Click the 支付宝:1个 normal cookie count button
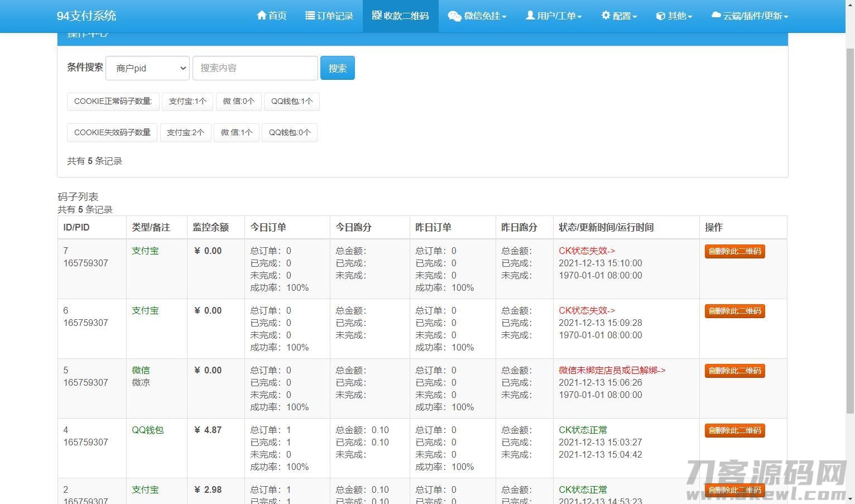Viewport: 855px width, 504px height. 188,102
